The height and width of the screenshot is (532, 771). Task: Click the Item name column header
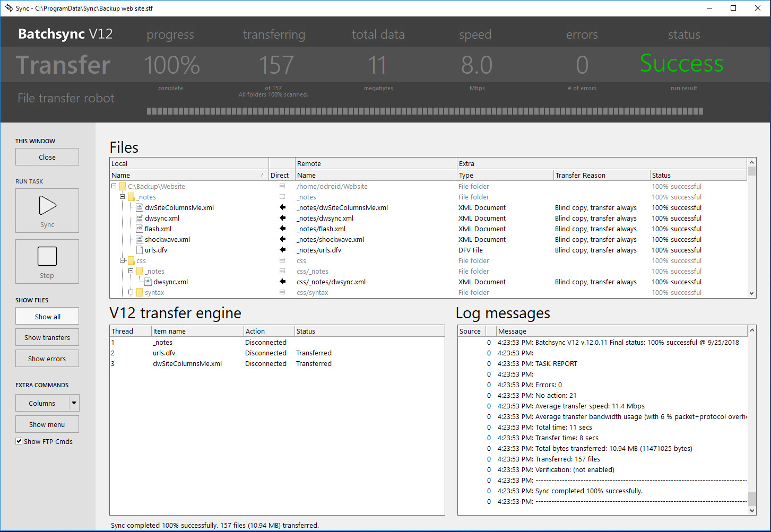coord(197,331)
